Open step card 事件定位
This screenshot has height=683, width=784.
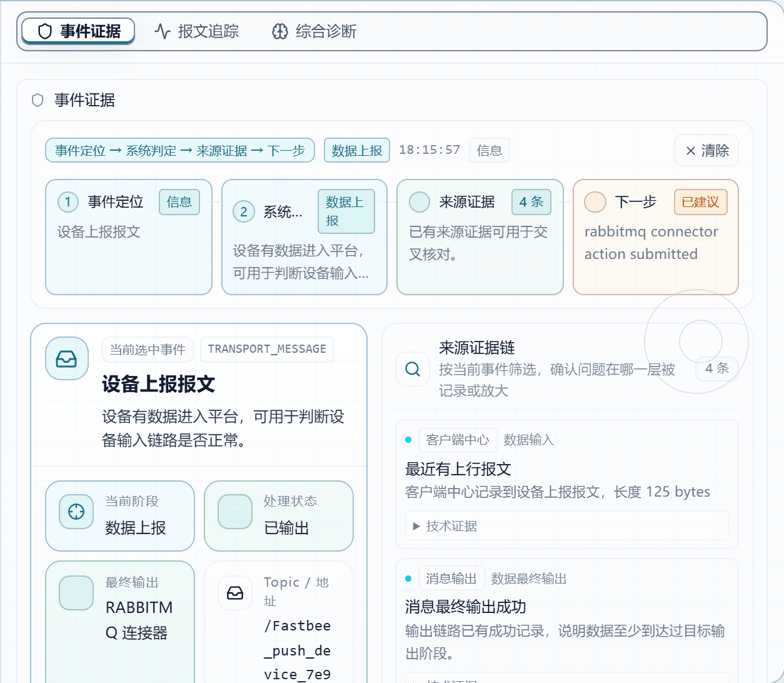tap(129, 237)
